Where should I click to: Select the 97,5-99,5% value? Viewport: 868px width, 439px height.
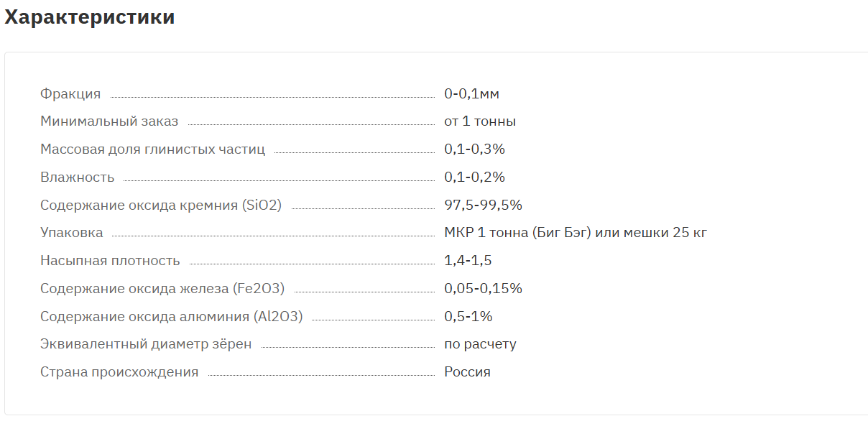click(x=483, y=205)
